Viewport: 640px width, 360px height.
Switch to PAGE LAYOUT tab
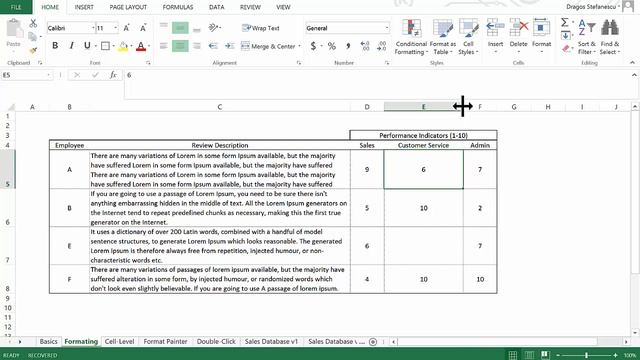click(128, 7)
